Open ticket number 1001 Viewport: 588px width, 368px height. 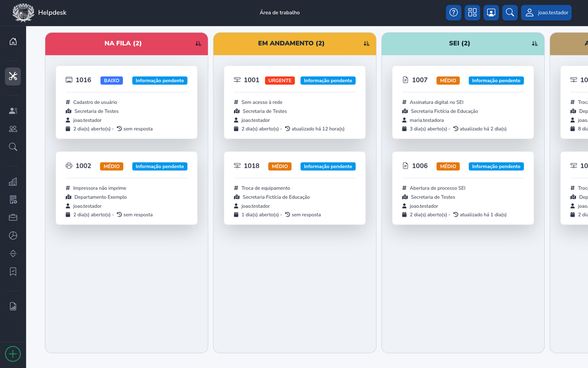coord(252,80)
